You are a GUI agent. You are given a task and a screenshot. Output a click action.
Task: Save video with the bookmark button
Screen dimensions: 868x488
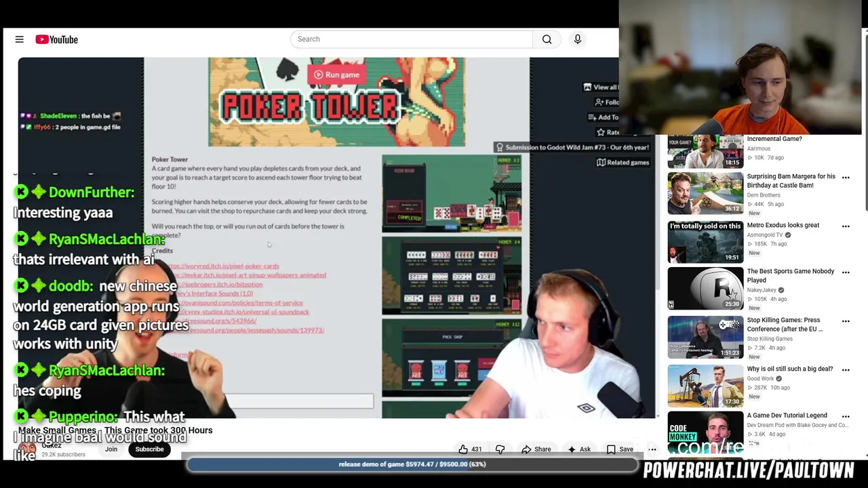click(x=620, y=449)
